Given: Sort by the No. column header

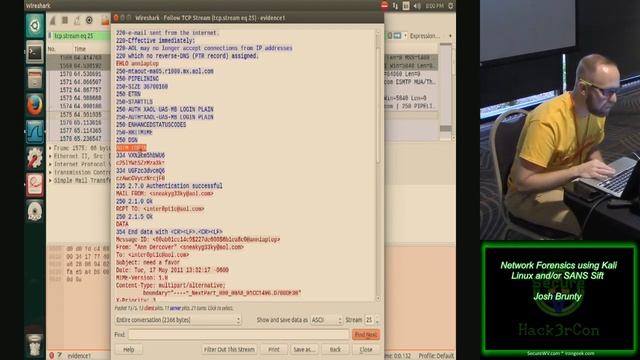Looking at the screenshot, I should click(52, 49).
